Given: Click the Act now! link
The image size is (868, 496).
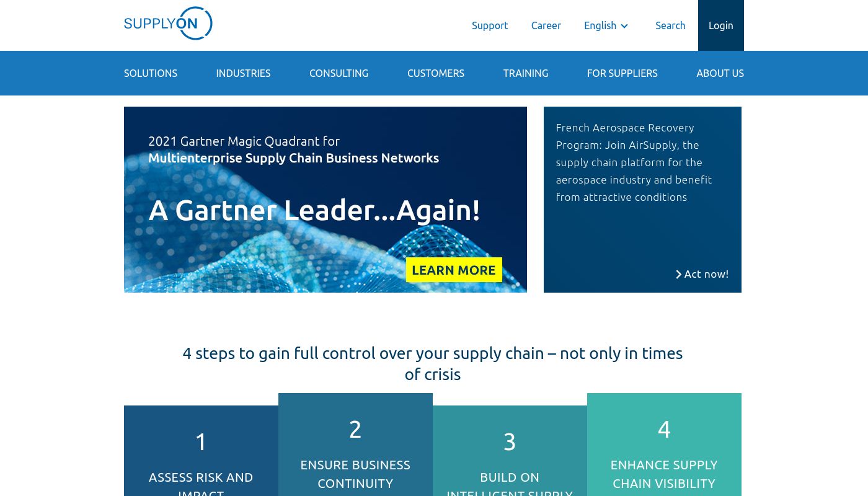Looking at the screenshot, I should coord(702,274).
